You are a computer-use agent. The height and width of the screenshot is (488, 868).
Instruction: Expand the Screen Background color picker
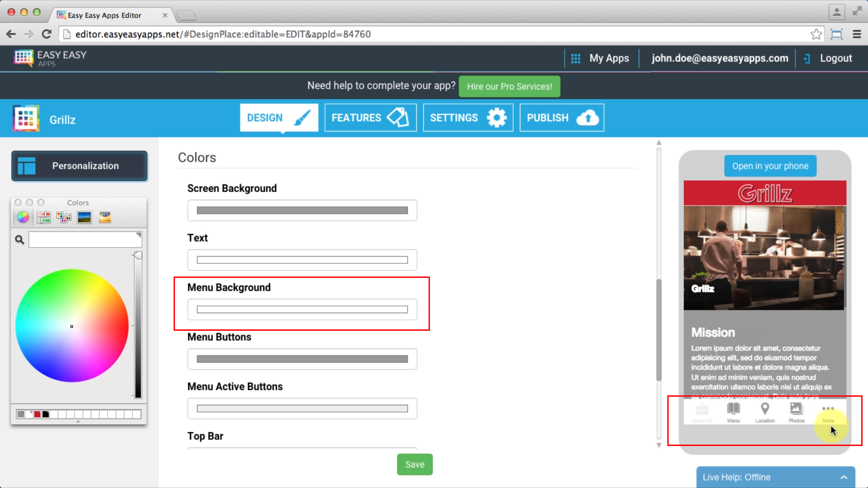point(302,210)
